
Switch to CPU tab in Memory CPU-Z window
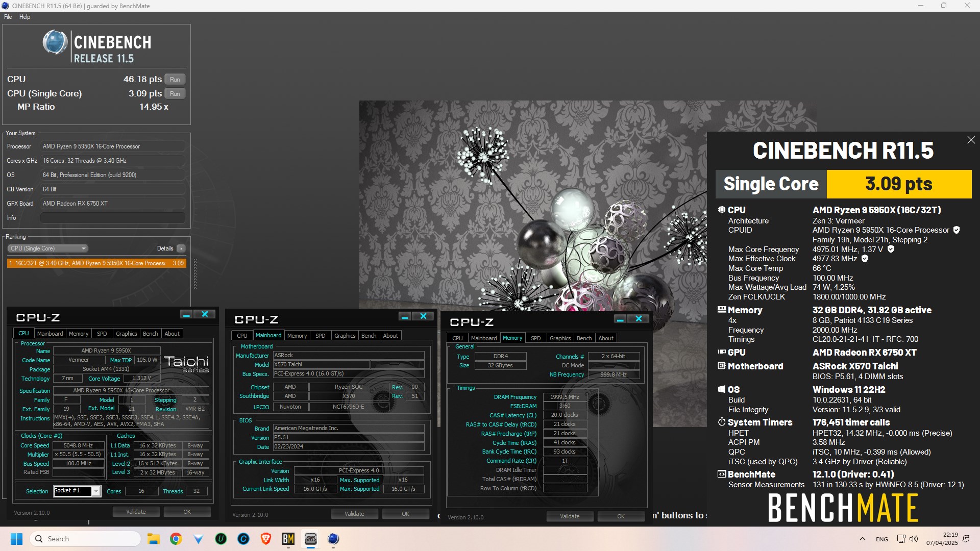(x=458, y=338)
